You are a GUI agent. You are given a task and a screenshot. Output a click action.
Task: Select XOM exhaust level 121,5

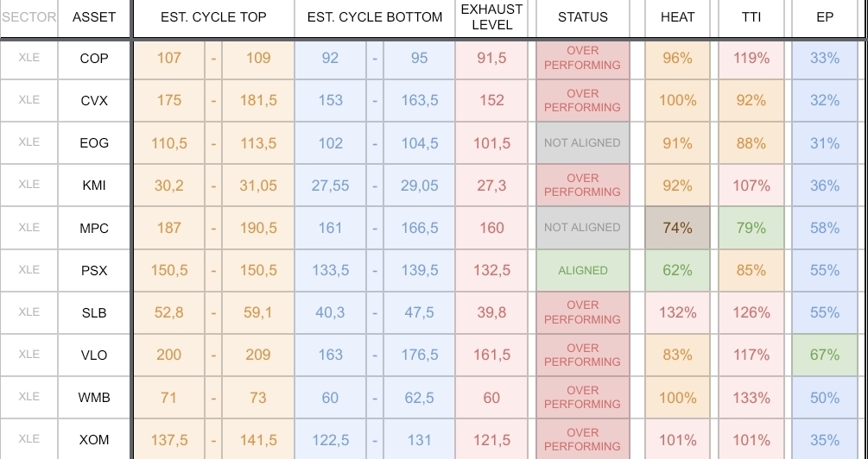click(x=491, y=440)
